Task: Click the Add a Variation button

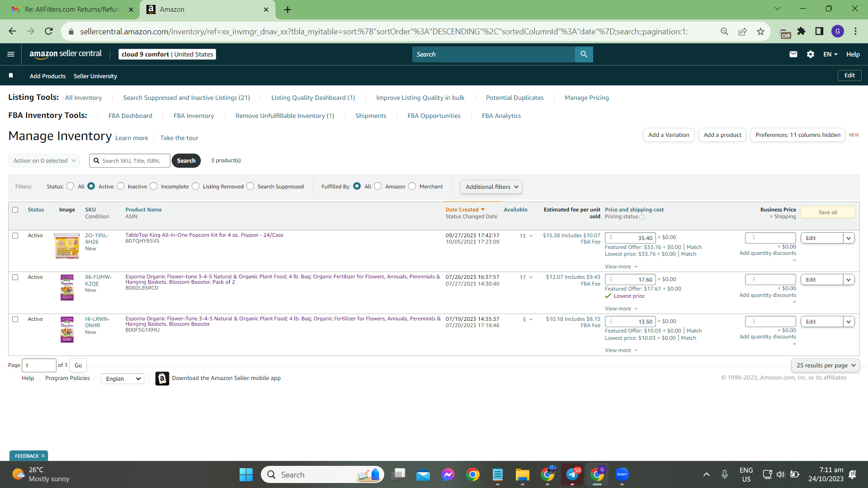Action: 669,135
